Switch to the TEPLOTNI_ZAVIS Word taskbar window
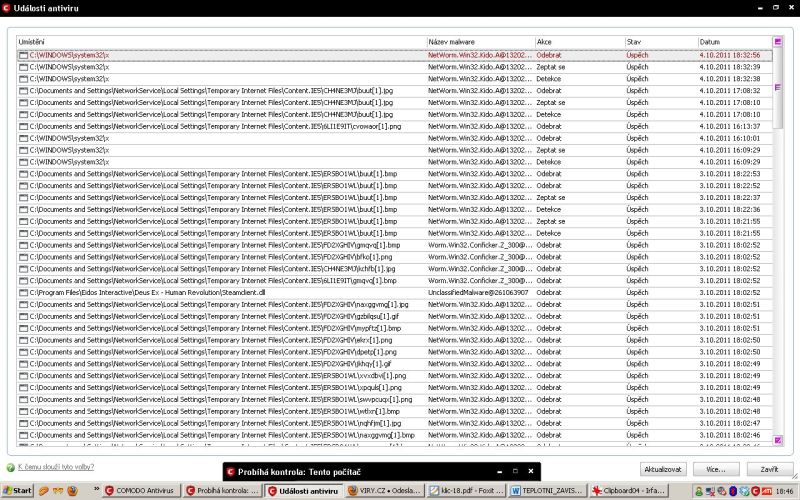 point(546,491)
